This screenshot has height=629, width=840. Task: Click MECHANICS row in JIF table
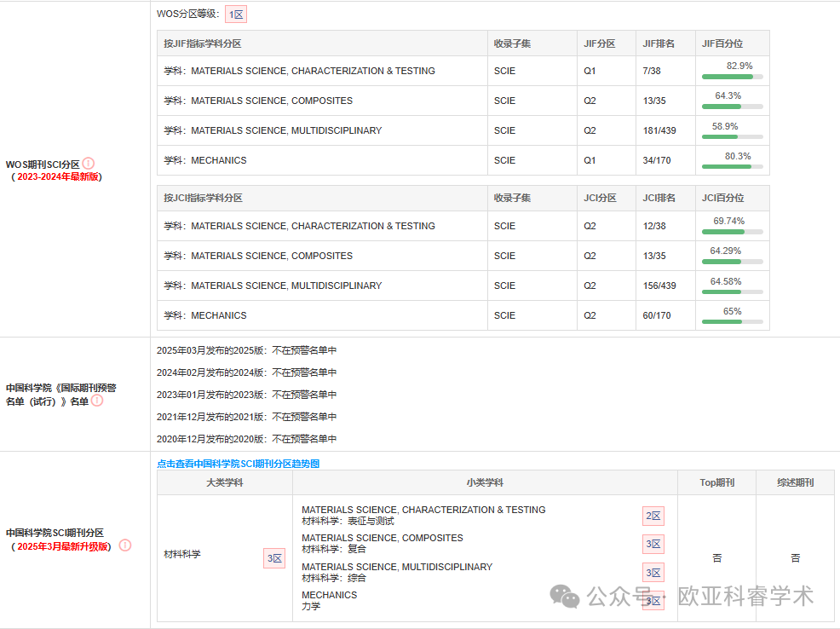463,160
